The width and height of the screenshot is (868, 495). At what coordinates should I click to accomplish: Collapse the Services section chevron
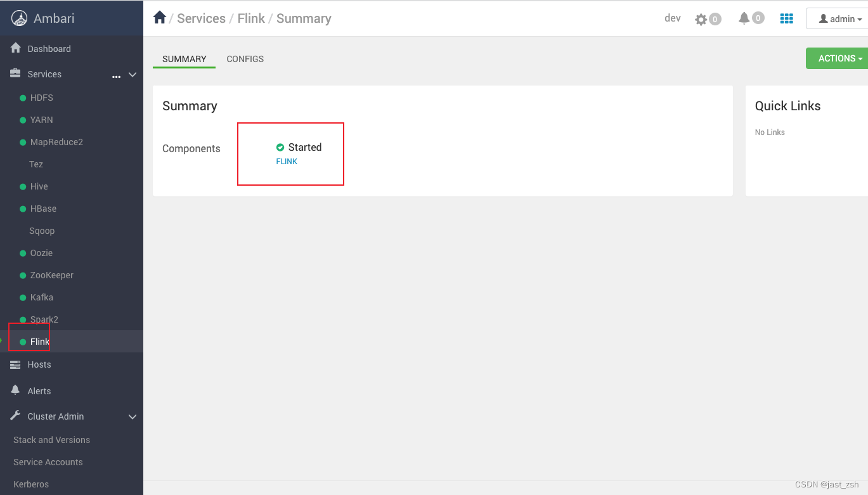click(x=133, y=74)
